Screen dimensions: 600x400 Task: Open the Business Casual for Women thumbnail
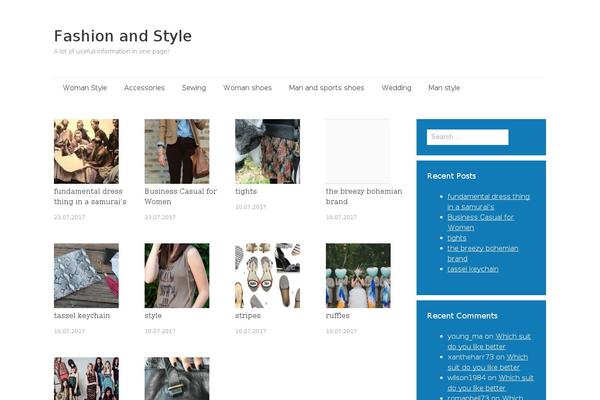[x=177, y=151]
